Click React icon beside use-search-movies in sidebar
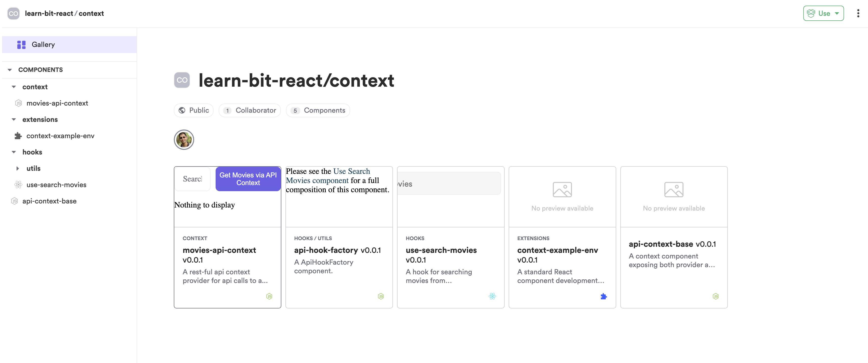This screenshot has width=868, height=363. pyautogui.click(x=19, y=185)
